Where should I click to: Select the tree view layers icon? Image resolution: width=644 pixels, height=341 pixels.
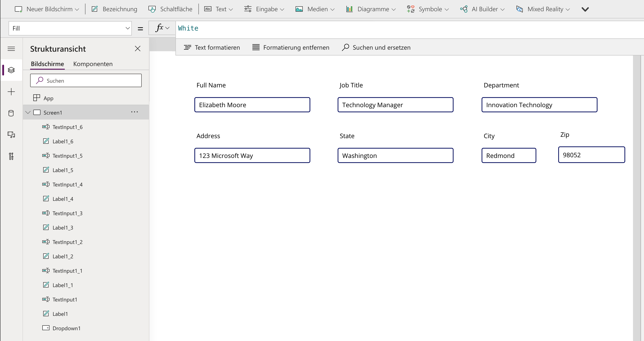coord(11,70)
